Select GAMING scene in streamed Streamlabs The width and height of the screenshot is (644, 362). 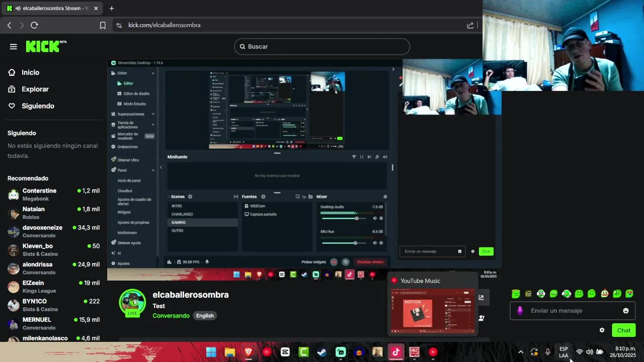(203, 222)
